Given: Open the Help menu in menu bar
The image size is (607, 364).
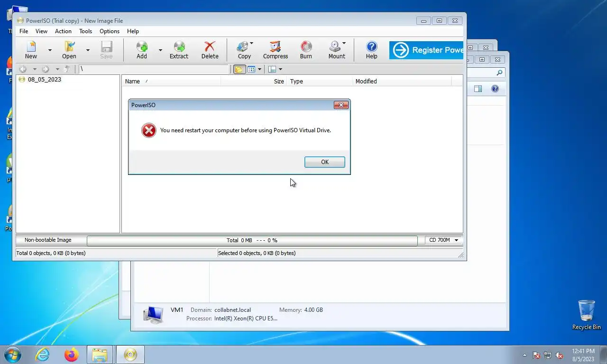Looking at the screenshot, I should 133,31.
